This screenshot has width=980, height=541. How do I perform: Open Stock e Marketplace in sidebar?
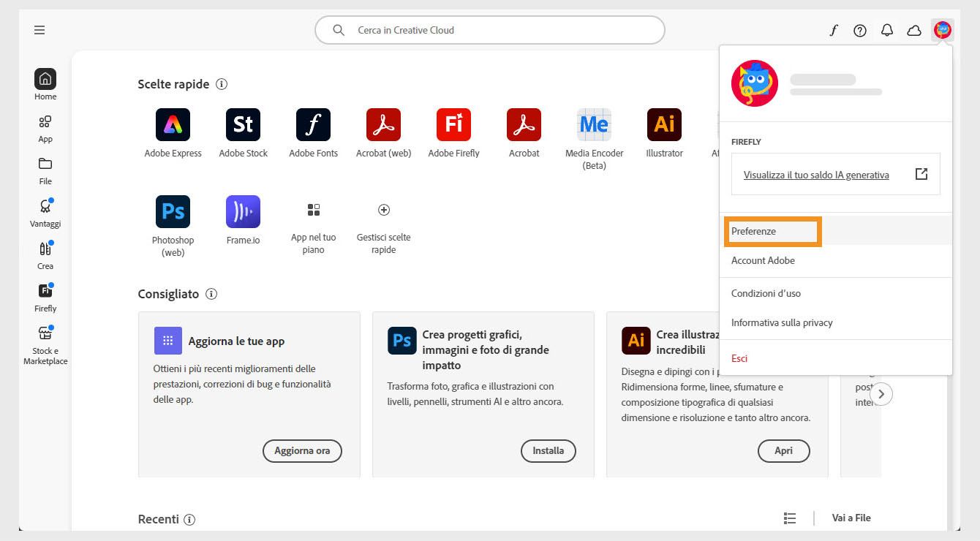click(45, 345)
